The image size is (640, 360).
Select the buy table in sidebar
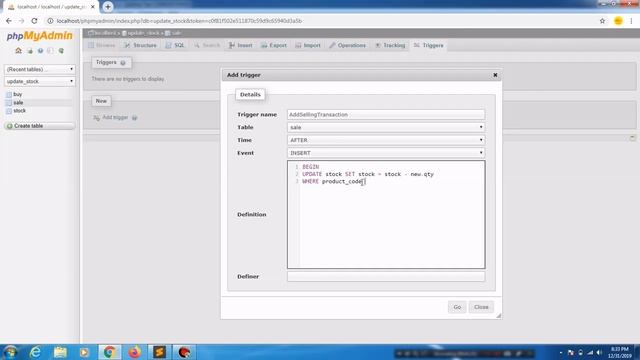point(18,94)
